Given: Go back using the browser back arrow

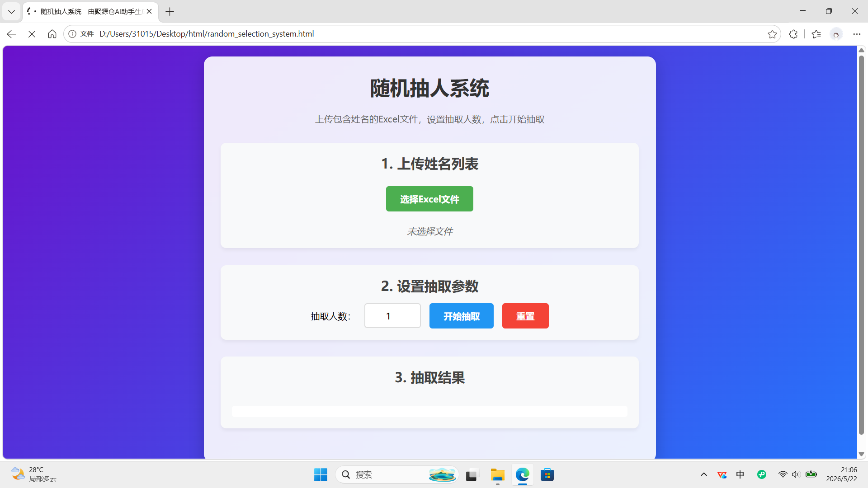Looking at the screenshot, I should [11, 34].
